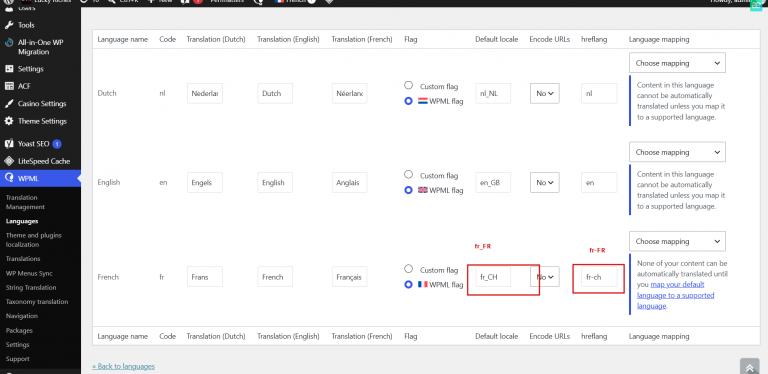Click Dutch row Translation (French) field
768x374 pixels.
pyautogui.click(x=349, y=94)
